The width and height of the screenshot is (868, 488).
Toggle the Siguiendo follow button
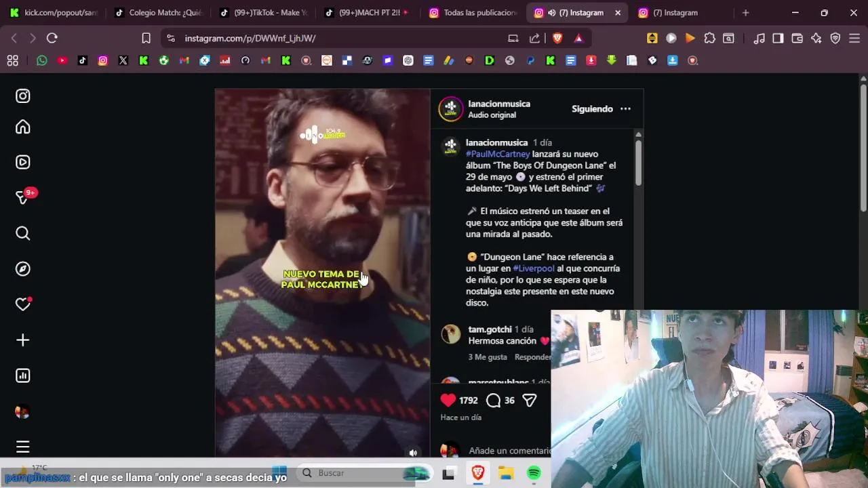tap(592, 108)
